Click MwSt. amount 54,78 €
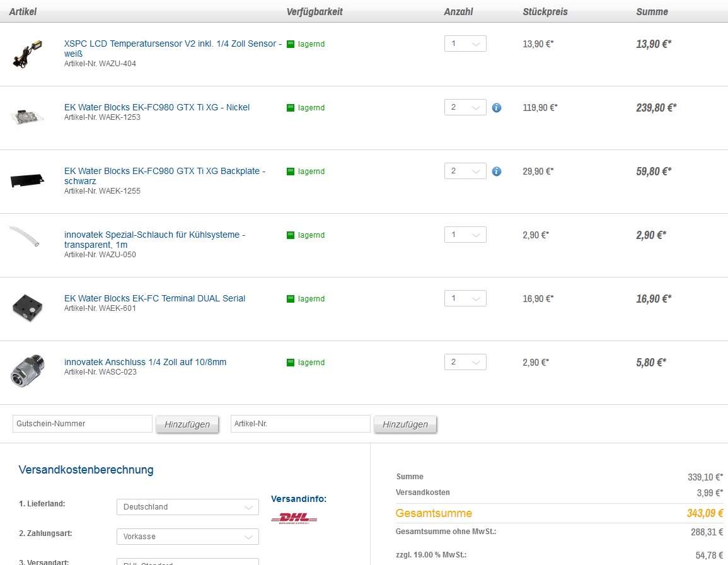 (709, 556)
